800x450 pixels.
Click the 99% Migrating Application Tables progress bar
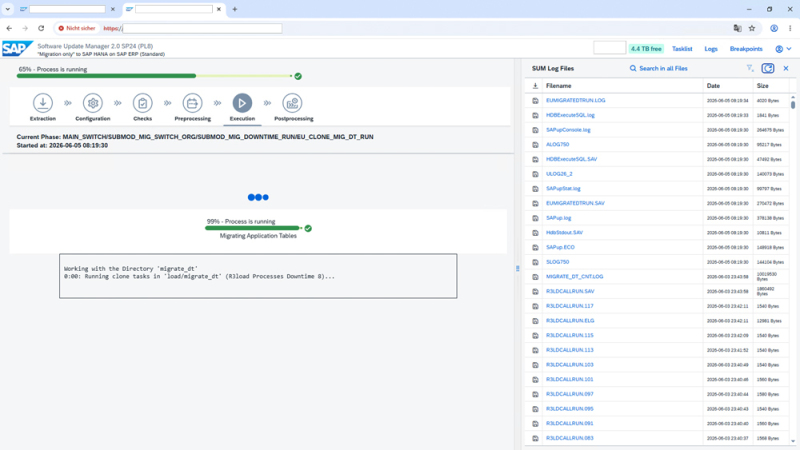pos(253,228)
